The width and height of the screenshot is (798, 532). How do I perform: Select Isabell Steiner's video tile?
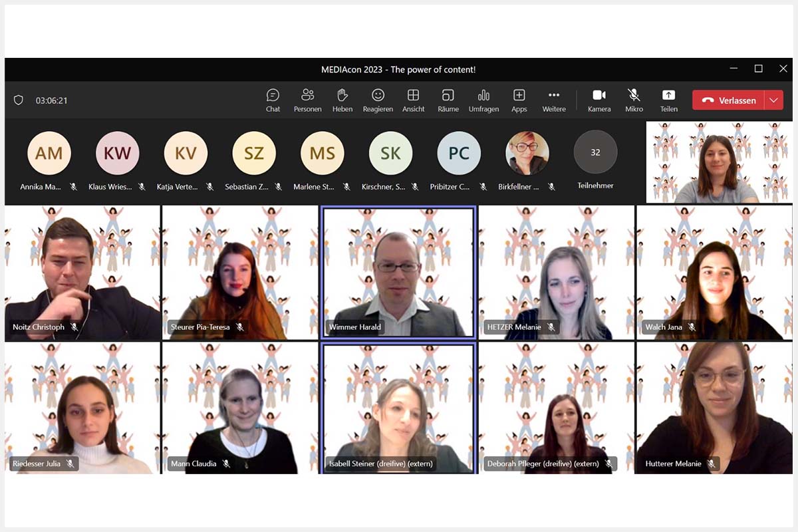[x=398, y=407]
